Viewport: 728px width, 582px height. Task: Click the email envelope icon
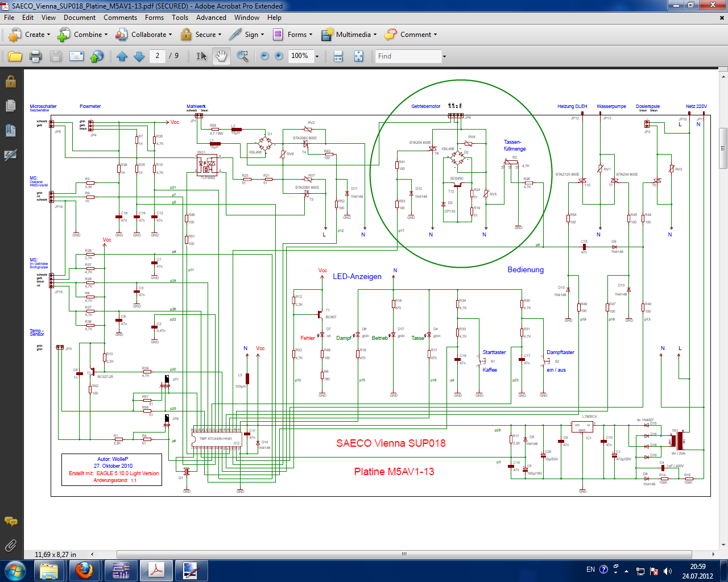pos(76,56)
